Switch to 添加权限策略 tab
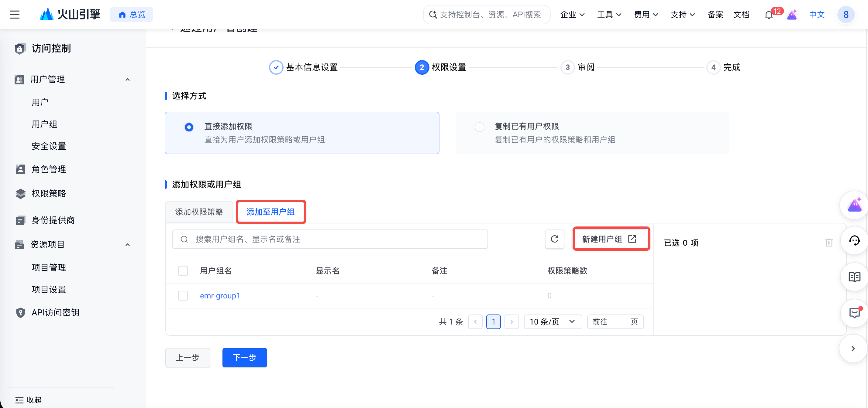The width and height of the screenshot is (868, 408). (199, 212)
